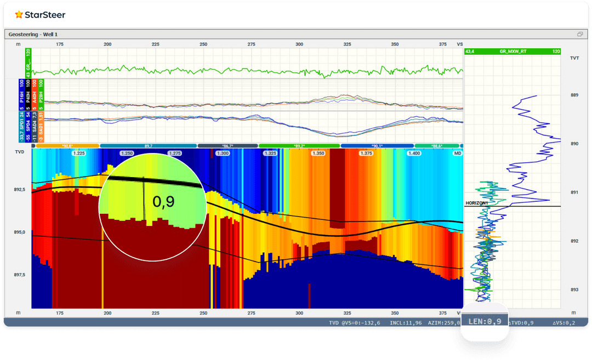This screenshot has height=364, width=592.
Task: Select the orange *90,8* dip segment
Action: pyautogui.click(x=67, y=146)
